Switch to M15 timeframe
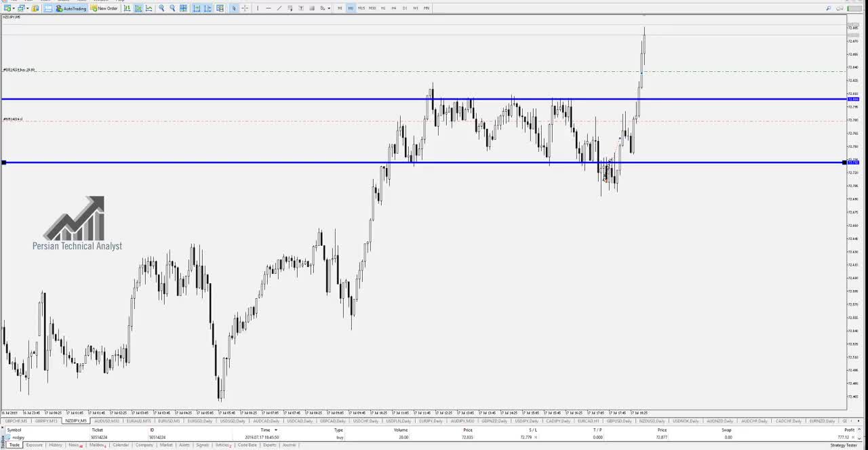The width and height of the screenshot is (868, 450). point(361,8)
